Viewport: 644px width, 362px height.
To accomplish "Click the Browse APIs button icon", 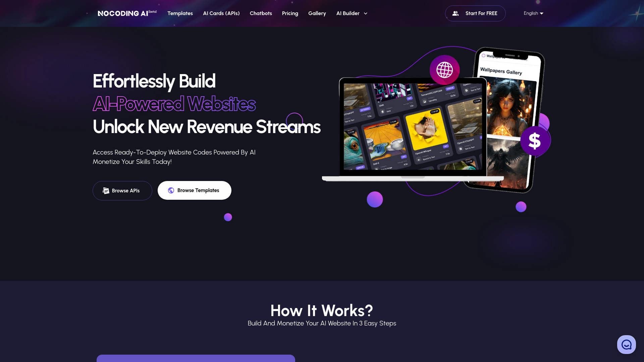I will pos(105,190).
